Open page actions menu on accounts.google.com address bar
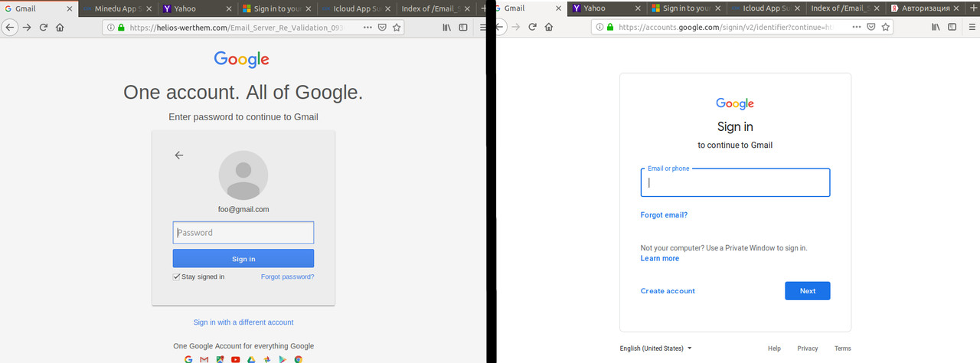The width and height of the screenshot is (980, 363). (857, 27)
